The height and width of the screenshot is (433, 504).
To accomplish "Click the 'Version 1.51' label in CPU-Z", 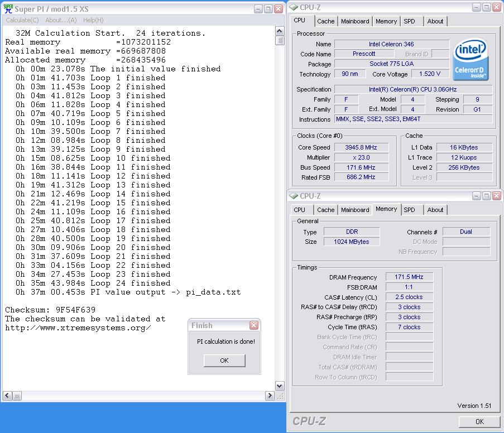I will [x=474, y=406].
